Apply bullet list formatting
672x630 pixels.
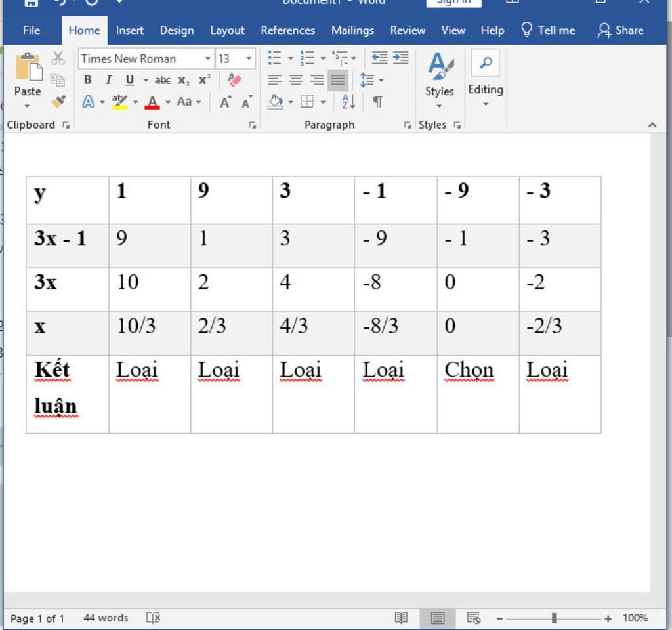[x=275, y=58]
